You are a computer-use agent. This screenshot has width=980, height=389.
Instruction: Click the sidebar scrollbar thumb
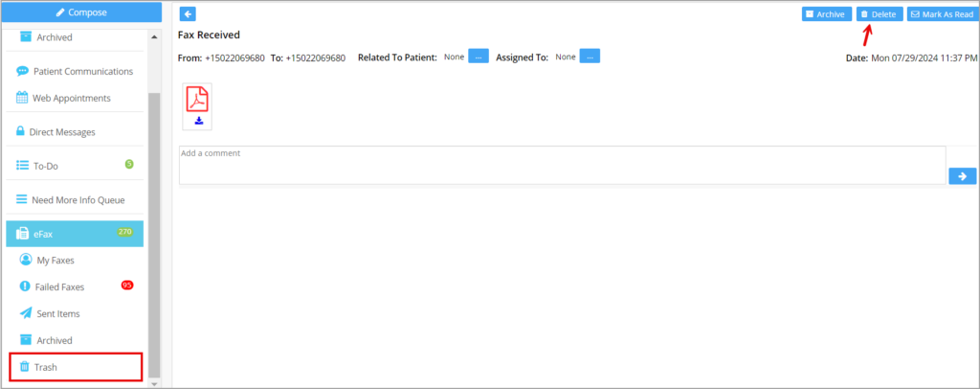coord(154,235)
